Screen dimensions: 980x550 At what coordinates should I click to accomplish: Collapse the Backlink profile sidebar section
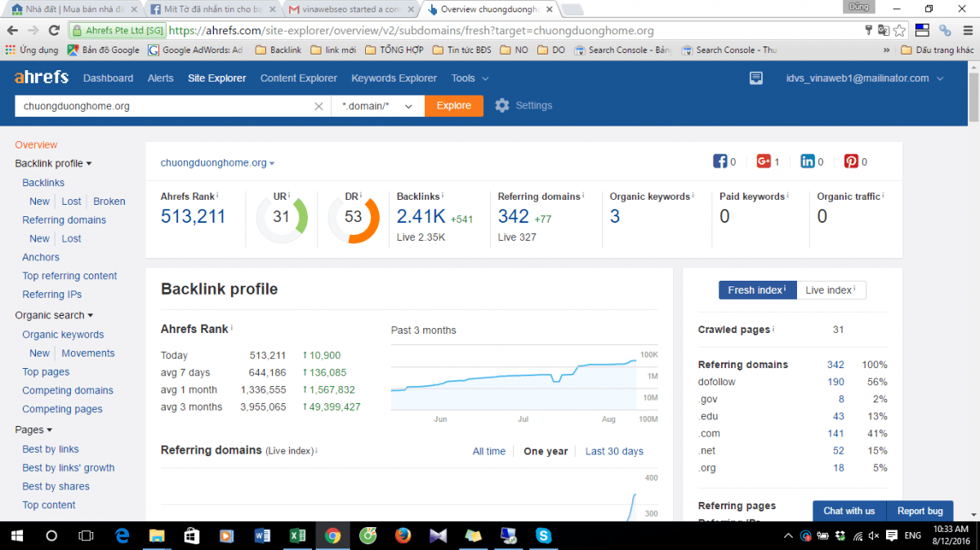pos(53,163)
